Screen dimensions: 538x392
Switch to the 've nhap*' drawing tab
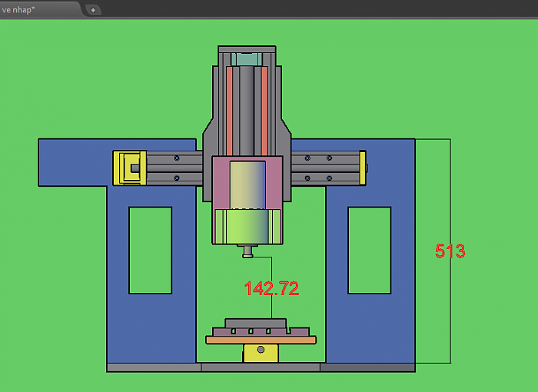click(31, 9)
